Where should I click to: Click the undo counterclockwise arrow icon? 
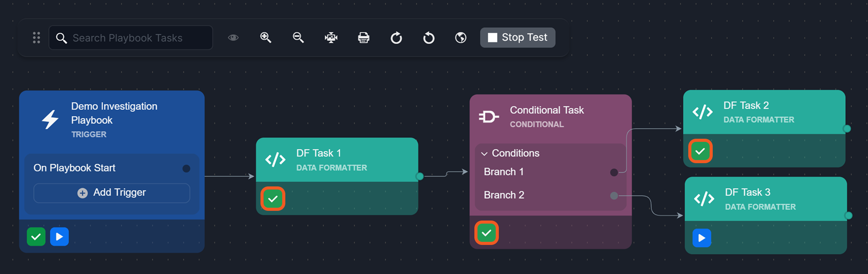[429, 38]
